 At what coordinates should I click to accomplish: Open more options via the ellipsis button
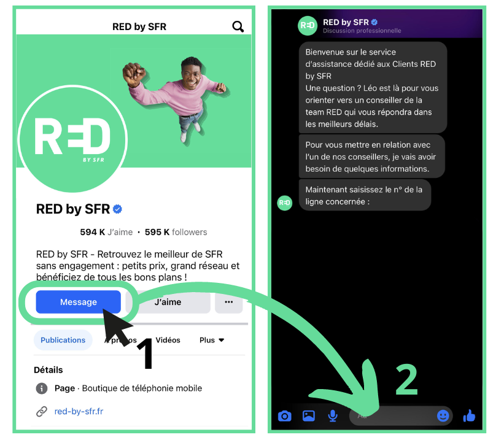coord(228,302)
